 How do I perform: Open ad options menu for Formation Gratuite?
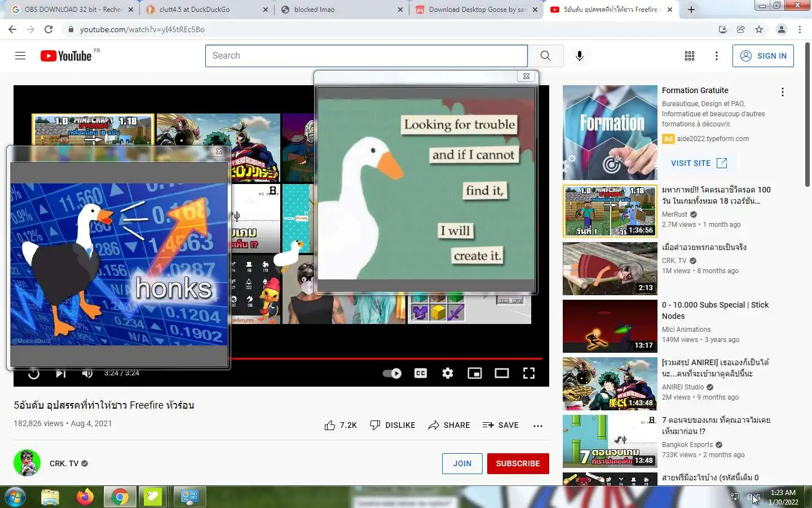coord(782,92)
